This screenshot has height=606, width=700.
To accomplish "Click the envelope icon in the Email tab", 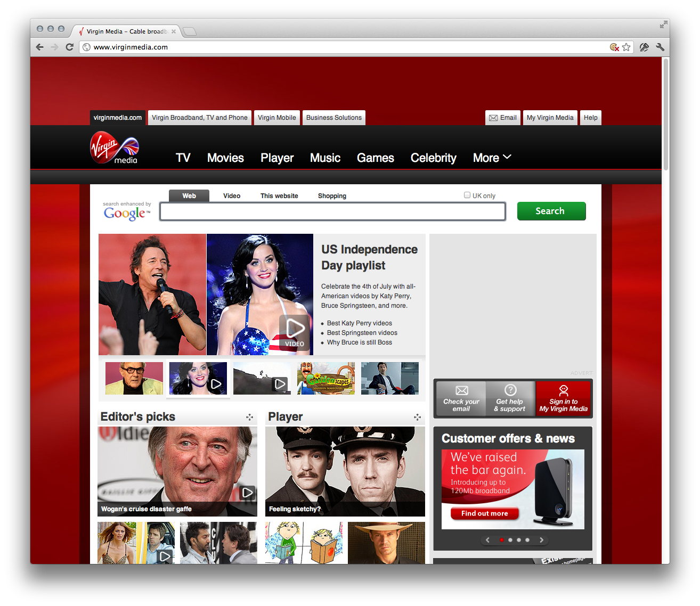I will coord(493,118).
